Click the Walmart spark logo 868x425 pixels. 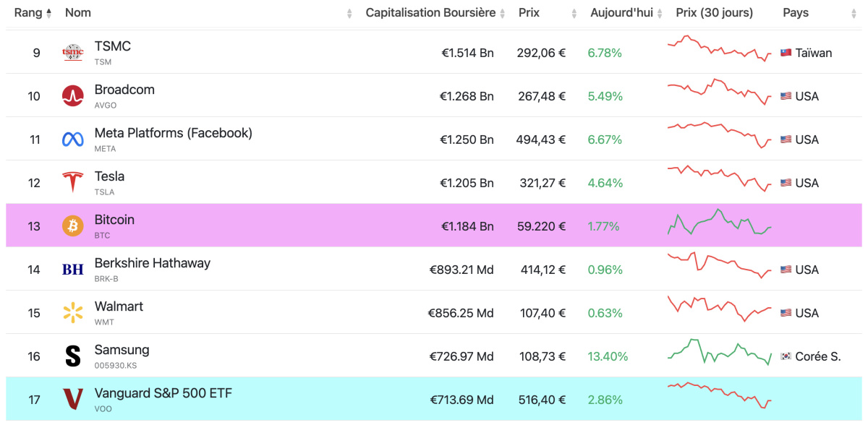pyautogui.click(x=73, y=312)
